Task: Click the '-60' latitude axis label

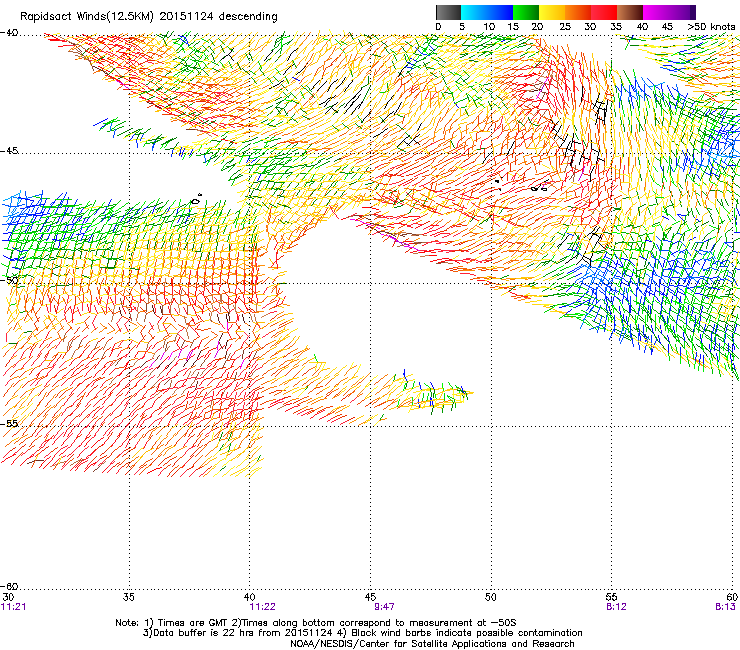Action: coord(9,586)
